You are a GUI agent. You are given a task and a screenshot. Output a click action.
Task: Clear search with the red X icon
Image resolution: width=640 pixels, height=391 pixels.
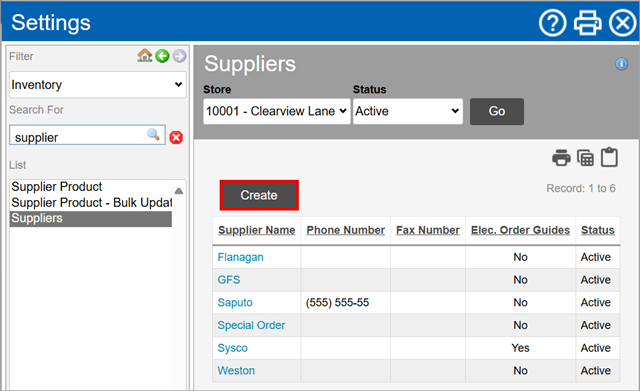(x=176, y=138)
